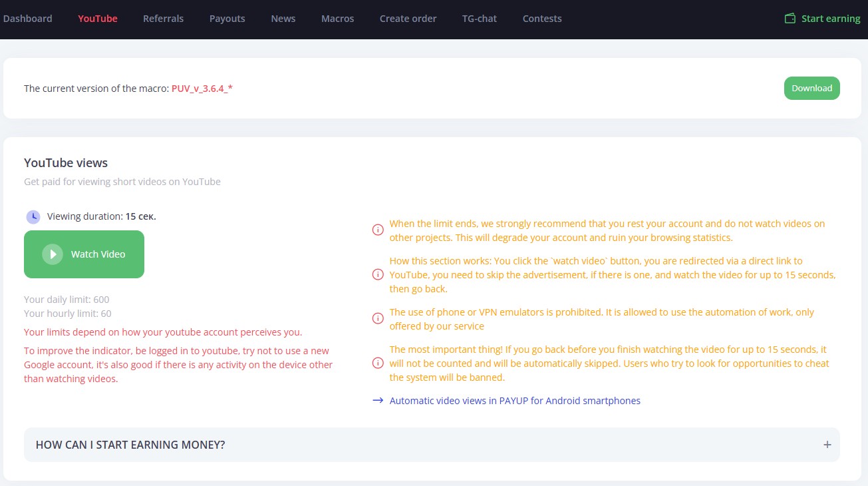Select the YouTube tab in the navigation
868x486 pixels.
98,19
